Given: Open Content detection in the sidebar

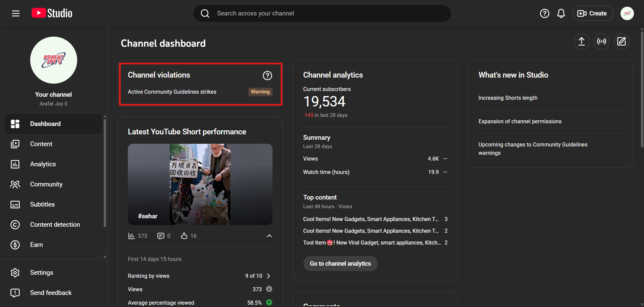Looking at the screenshot, I should [x=55, y=225].
